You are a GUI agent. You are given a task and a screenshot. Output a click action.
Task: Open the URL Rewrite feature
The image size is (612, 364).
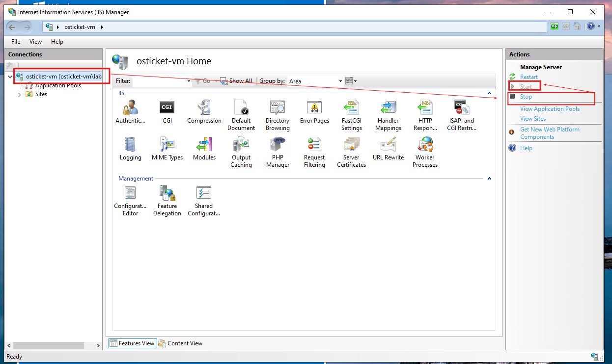click(x=388, y=149)
